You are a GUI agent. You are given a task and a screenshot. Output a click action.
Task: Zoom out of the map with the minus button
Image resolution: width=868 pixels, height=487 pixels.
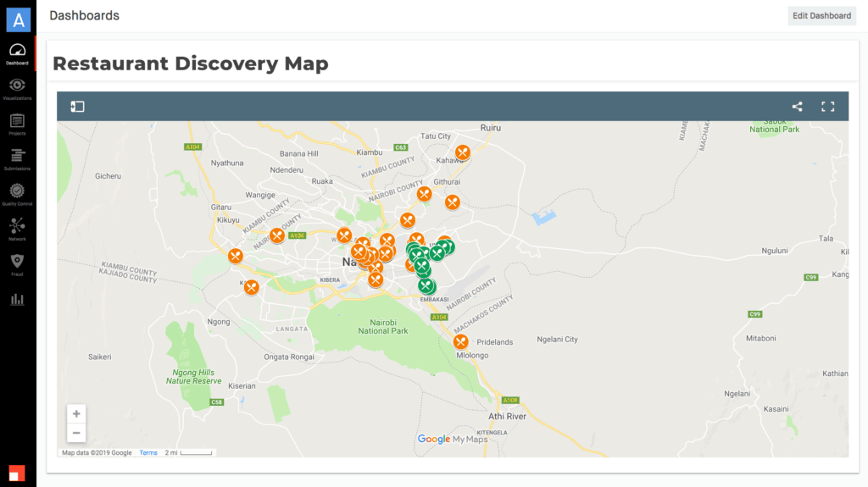tap(76, 433)
